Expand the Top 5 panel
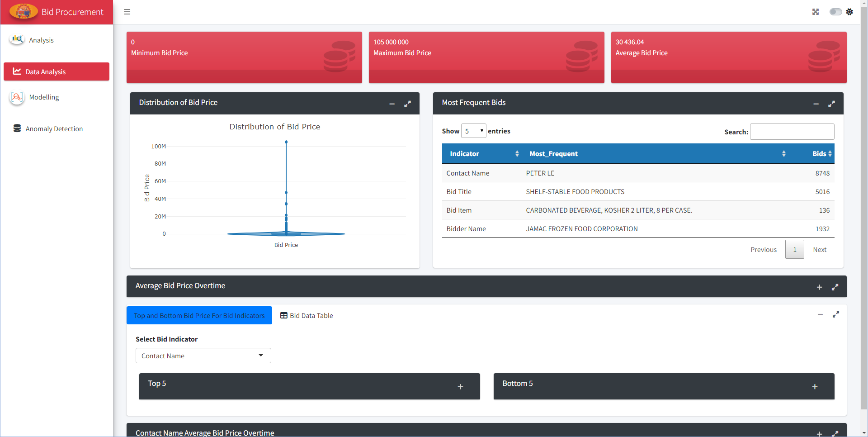868x437 pixels. tap(460, 387)
